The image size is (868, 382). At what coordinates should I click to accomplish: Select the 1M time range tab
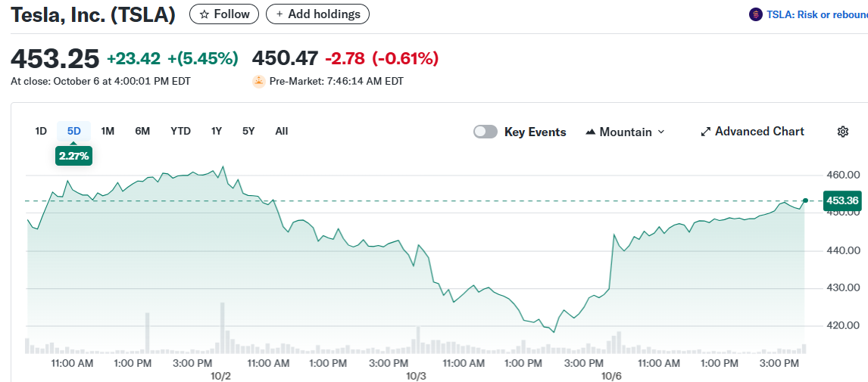(108, 131)
